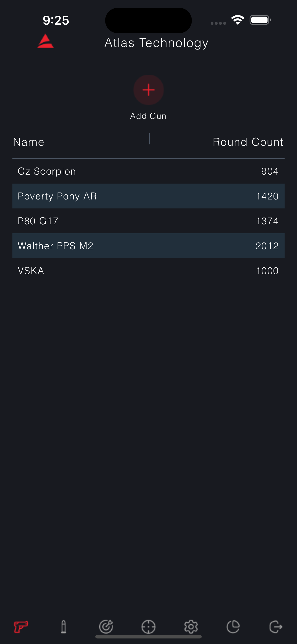The width and height of the screenshot is (297, 644).
Task: Open the bullet Ammo tab icon
Action: pos(64,627)
